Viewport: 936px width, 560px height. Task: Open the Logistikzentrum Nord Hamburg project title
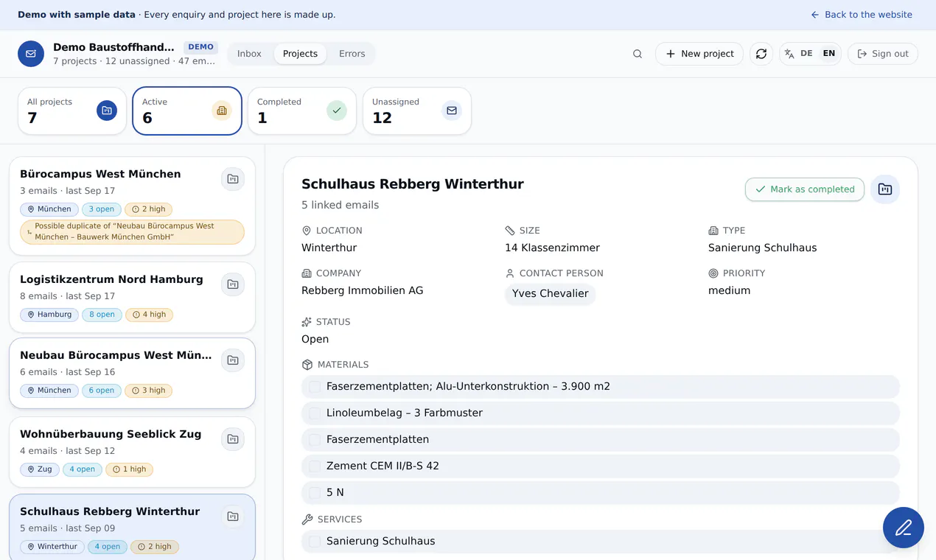[x=111, y=280]
